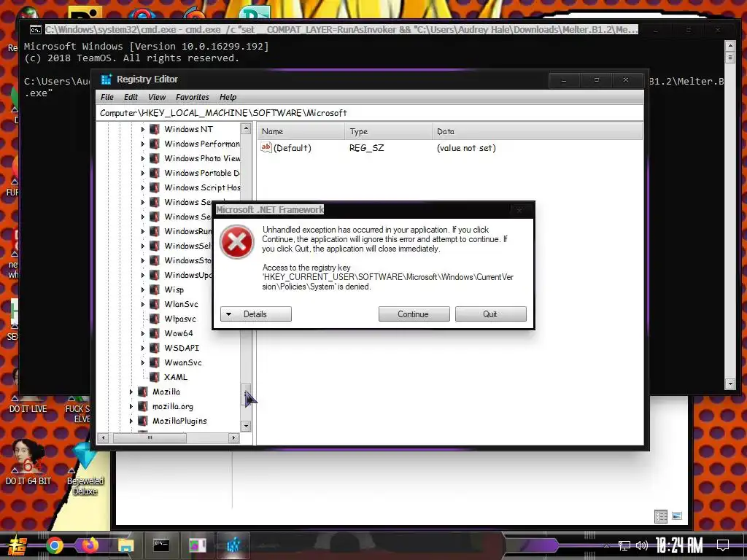Sort by the Data column header

pyautogui.click(x=538, y=131)
